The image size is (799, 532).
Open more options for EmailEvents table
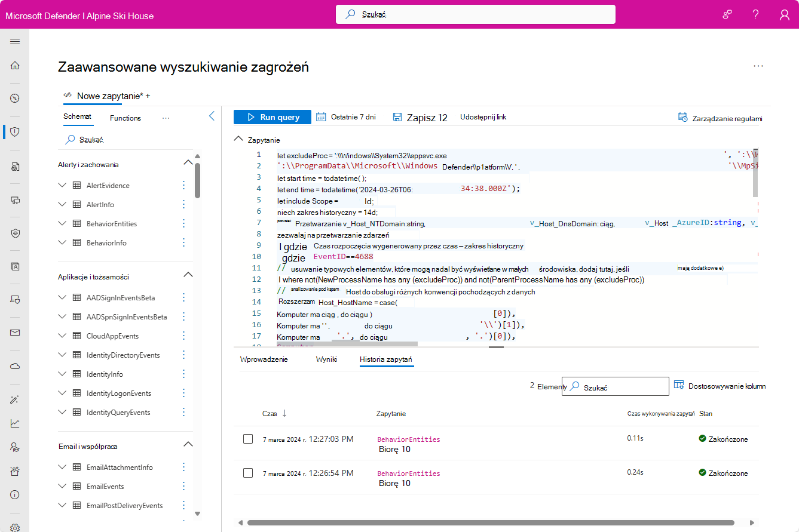pyautogui.click(x=183, y=487)
